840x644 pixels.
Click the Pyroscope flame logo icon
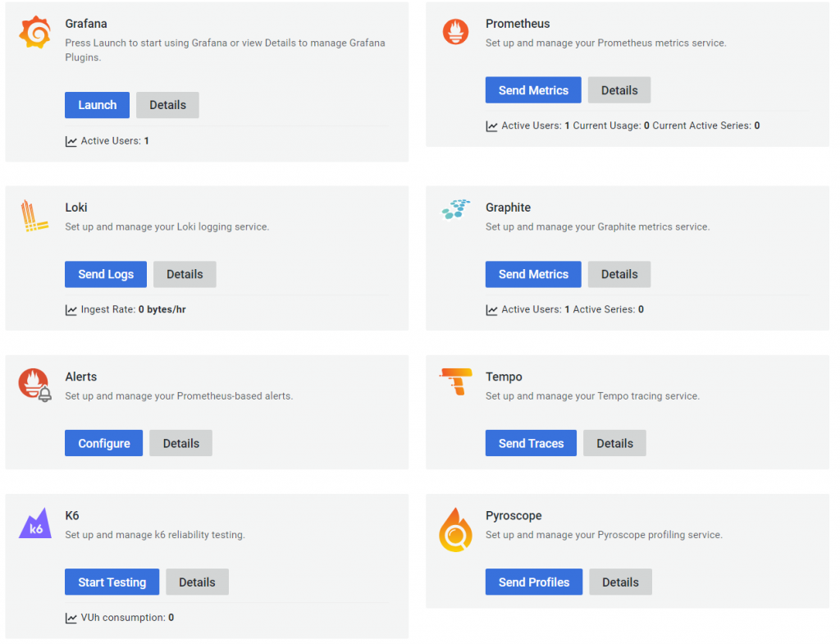[x=454, y=530]
